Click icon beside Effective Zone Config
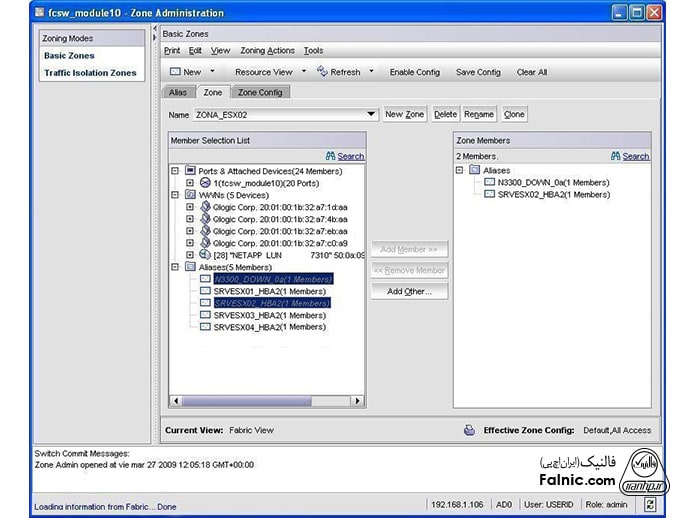 coord(468,430)
